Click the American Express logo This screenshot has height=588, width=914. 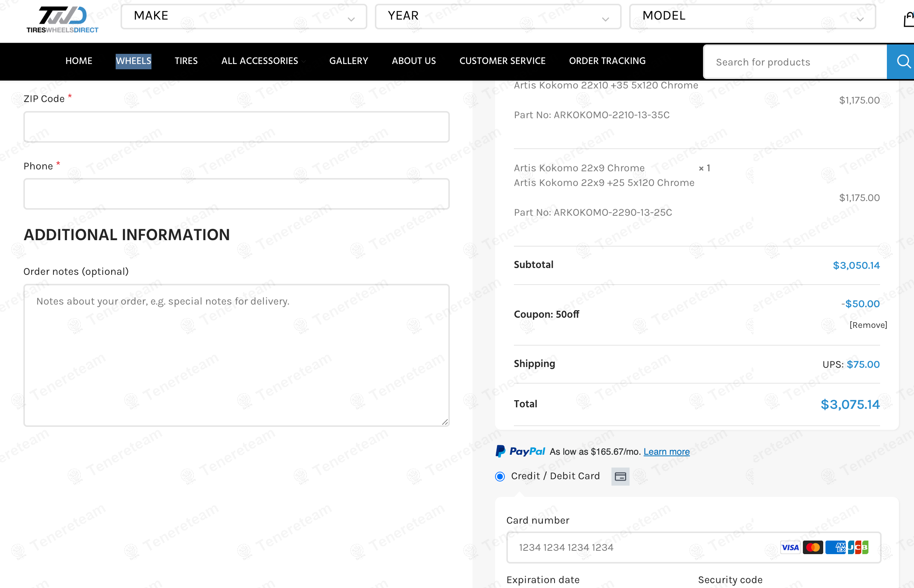click(836, 547)
